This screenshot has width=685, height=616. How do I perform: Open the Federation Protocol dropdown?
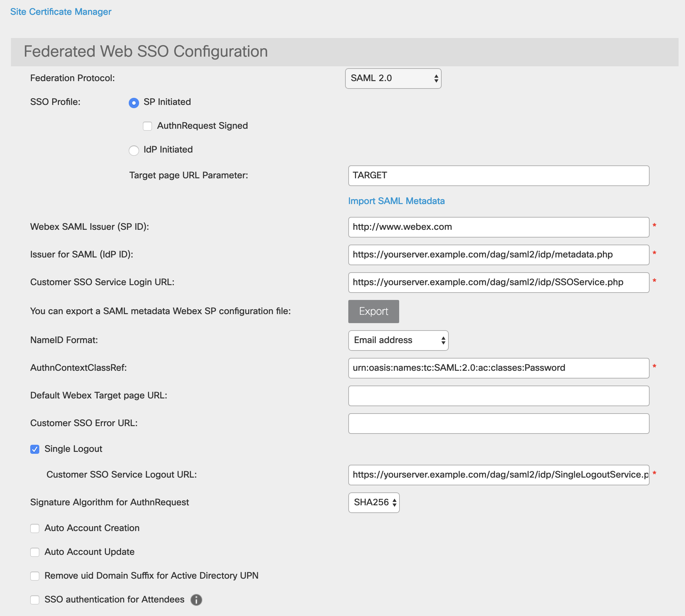[393, 78]
